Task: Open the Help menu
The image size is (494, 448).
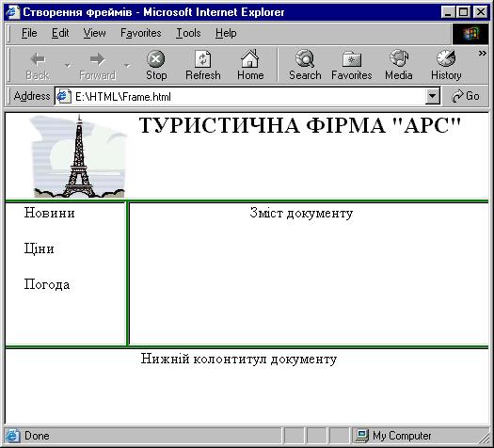Action: click(226, 33)
